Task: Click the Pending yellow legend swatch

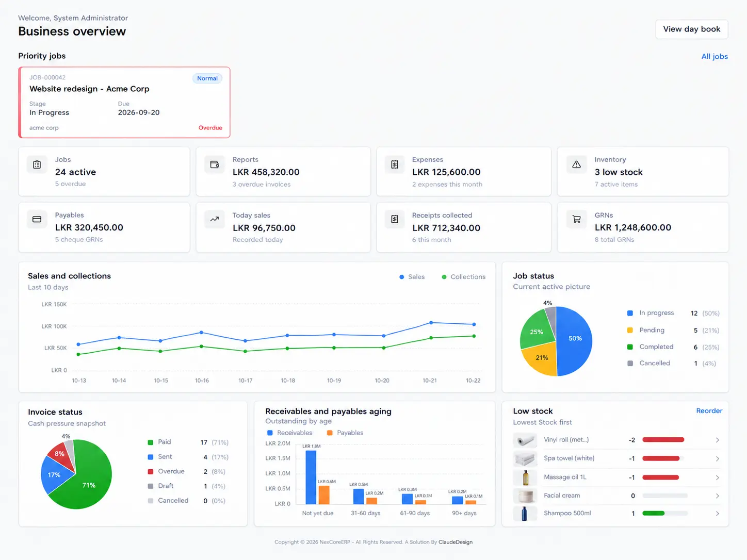Action: point(630,330)
